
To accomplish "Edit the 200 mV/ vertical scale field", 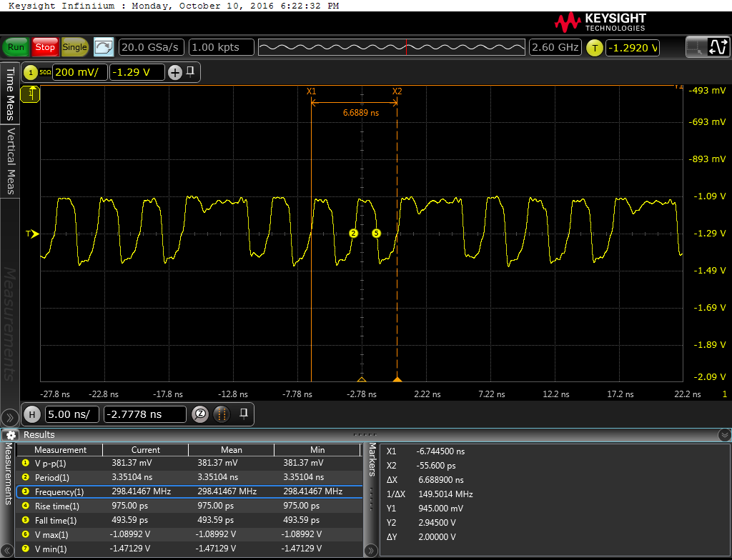I will 79,72.
